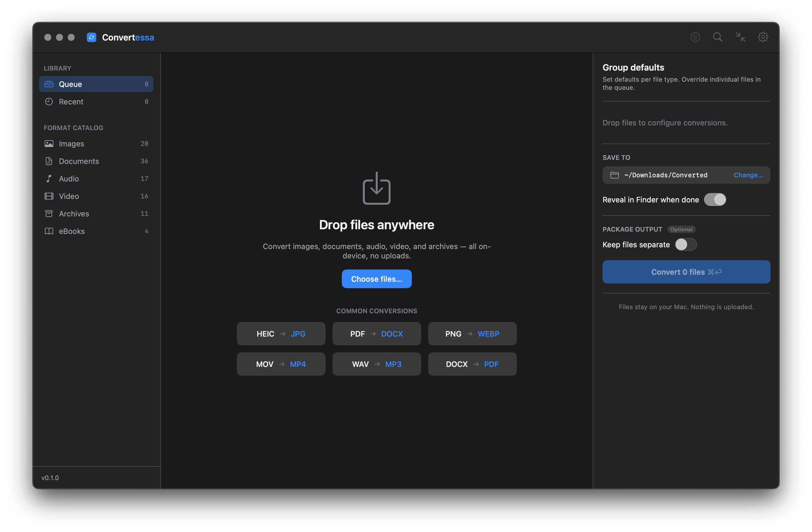Screen dimensions: 812x532
Task: Open the Video format catalog
Action: 96,196
